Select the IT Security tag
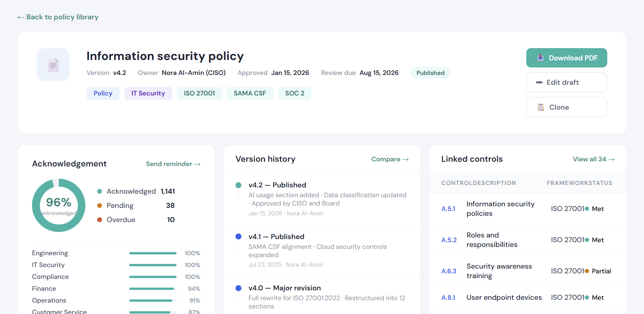644x314 pixels. (148, 93)
